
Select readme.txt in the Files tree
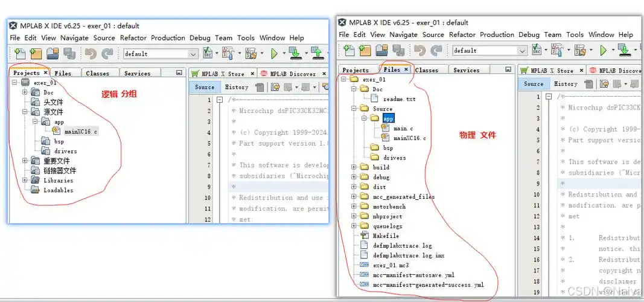click(x=399, y=98)
